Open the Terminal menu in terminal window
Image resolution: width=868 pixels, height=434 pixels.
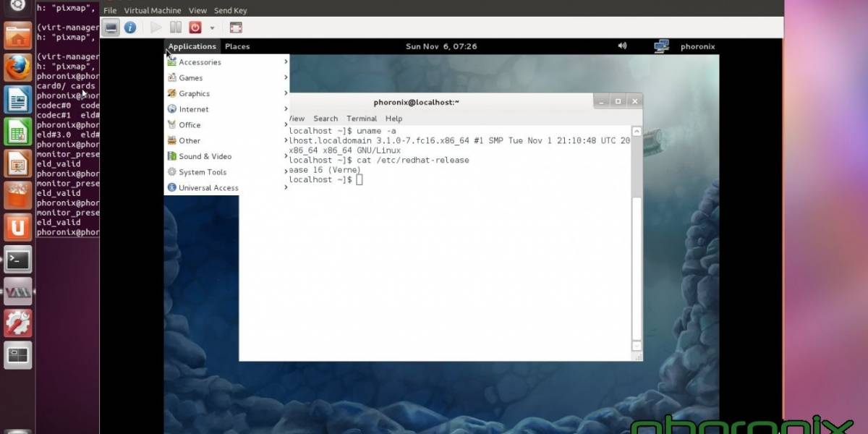click(362, 119)
